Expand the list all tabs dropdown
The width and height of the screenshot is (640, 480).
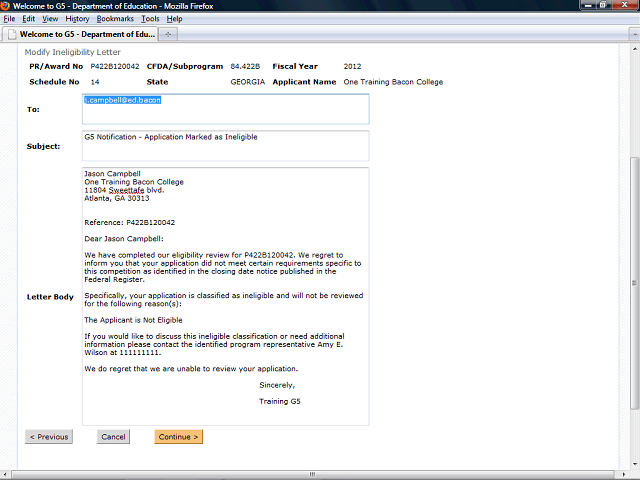click(634, 35)
